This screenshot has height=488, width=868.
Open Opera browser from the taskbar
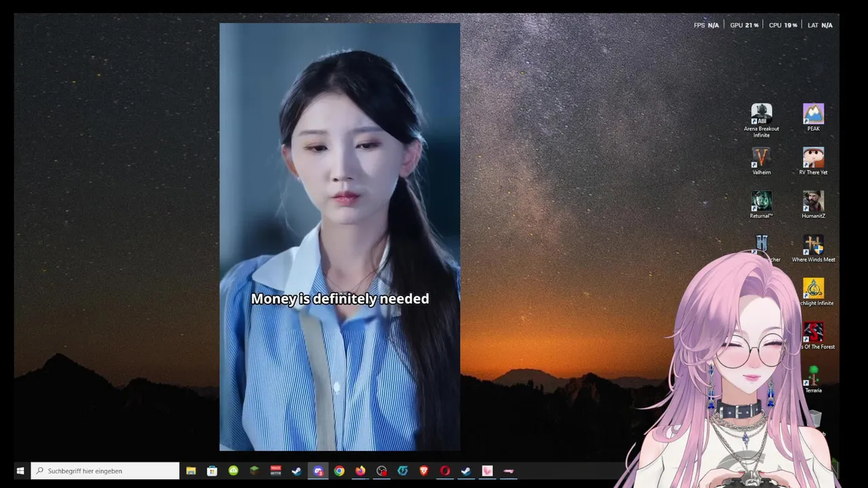click(x=445, y=470)
